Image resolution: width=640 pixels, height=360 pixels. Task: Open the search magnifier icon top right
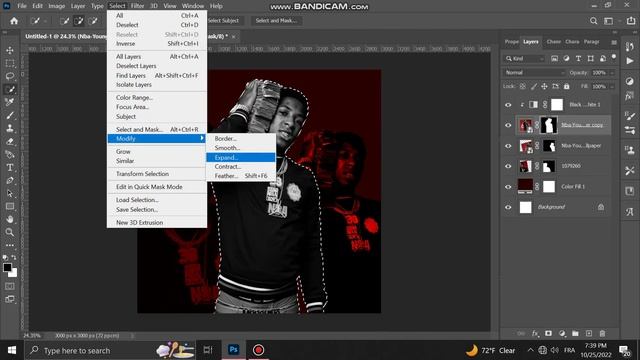[x=593, y=21]
